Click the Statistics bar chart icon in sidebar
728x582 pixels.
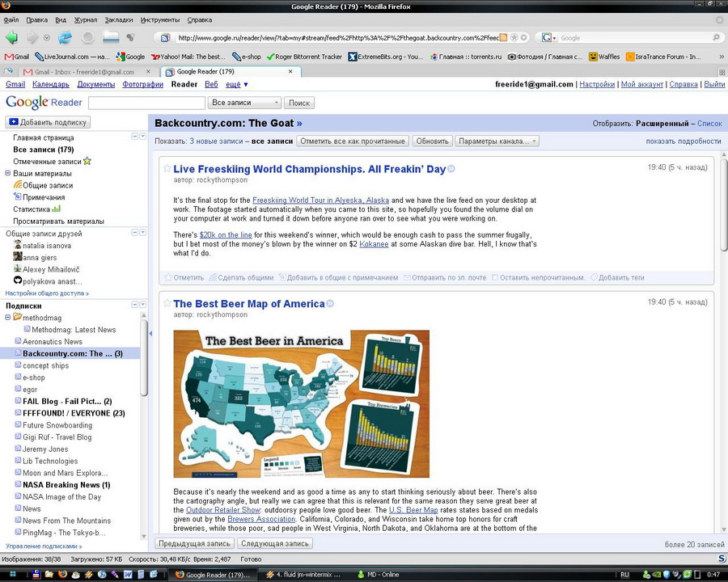pyautogui.click(x=56, y=209)
